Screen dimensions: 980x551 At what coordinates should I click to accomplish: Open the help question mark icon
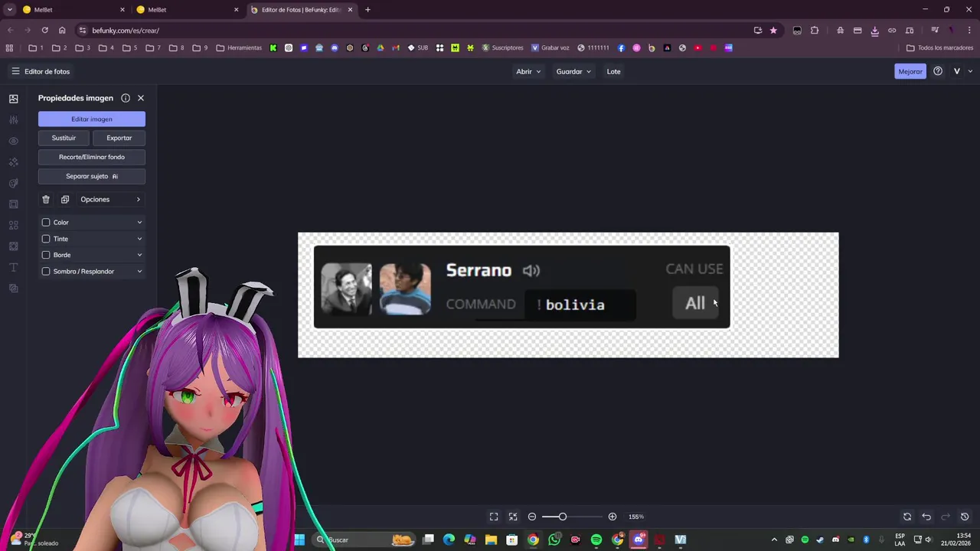938,71
